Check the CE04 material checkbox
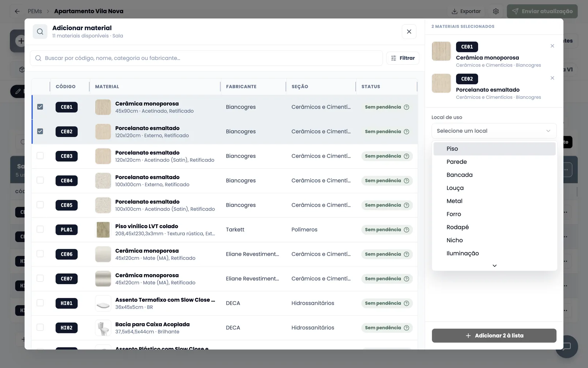 (x=40, y=180)
